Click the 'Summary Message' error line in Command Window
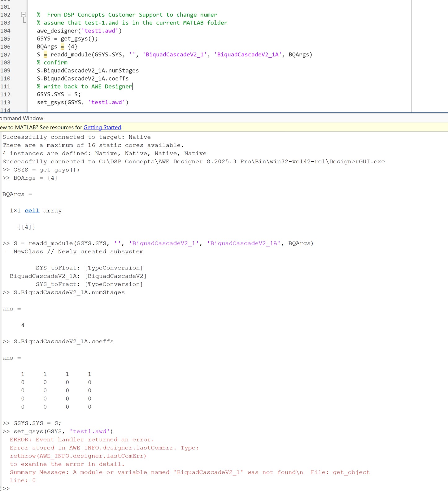This screenshot has height=491, width=448. coord(189,472)
